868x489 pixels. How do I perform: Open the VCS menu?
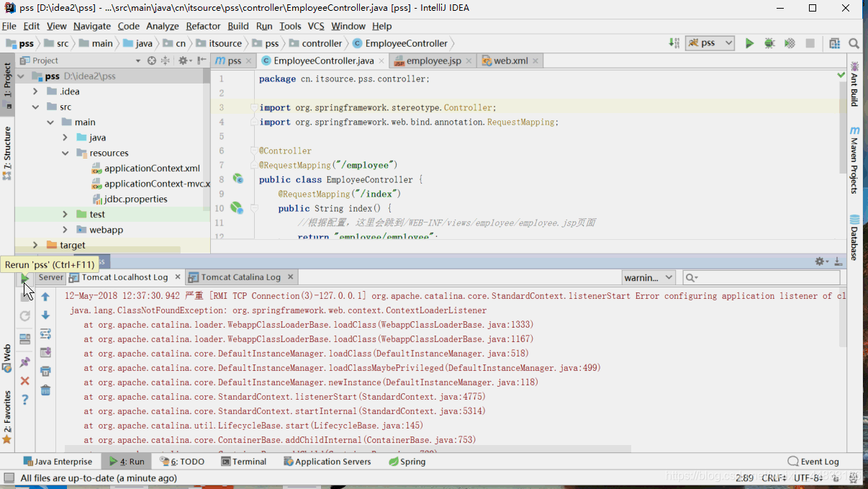(x=316, y=26)
